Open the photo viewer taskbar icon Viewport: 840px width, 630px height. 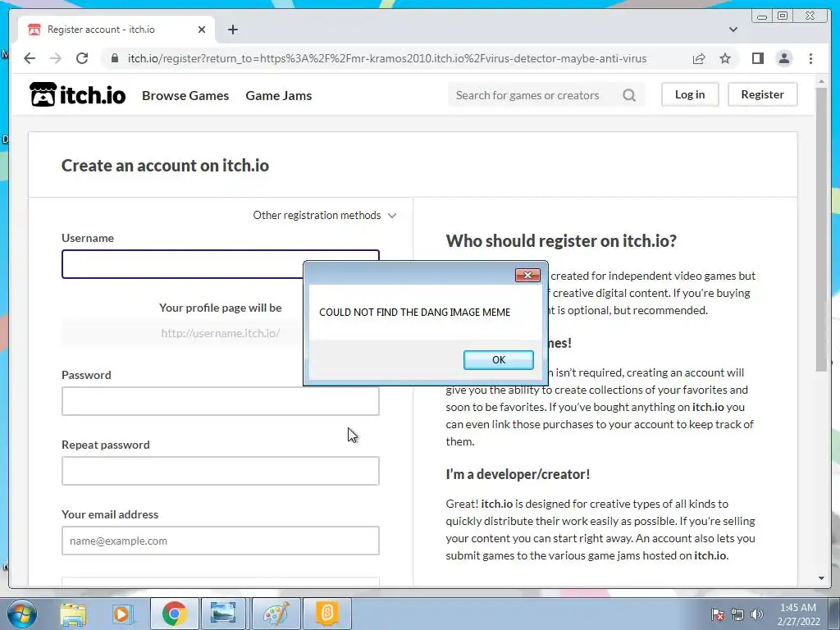[x=223, y=614]
